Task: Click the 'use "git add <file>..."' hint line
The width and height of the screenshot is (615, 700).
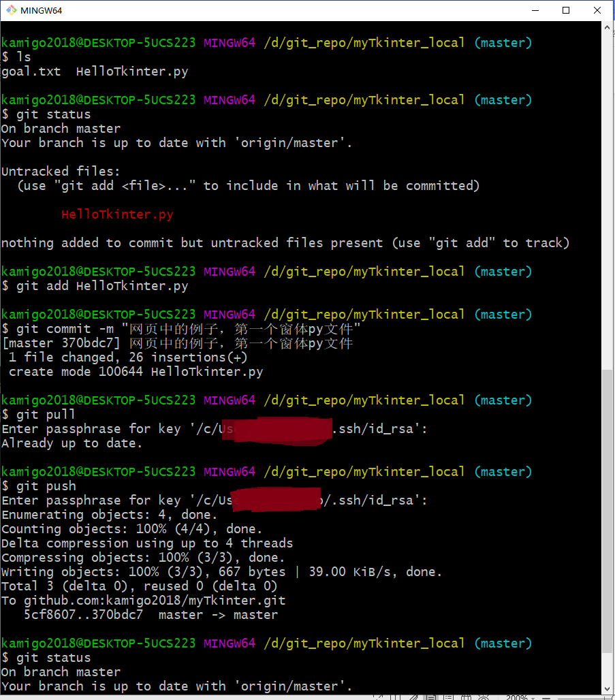Action: click(249, 186)
